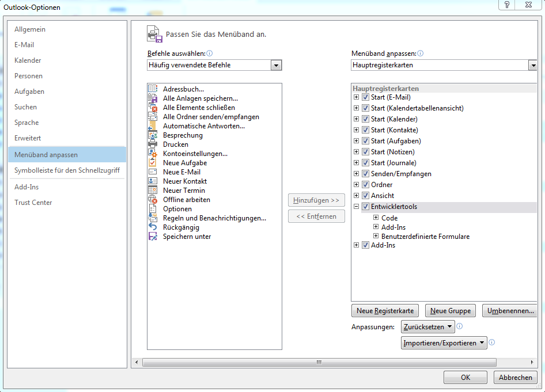Click the Hinzufügen button

tap(316, 200)
